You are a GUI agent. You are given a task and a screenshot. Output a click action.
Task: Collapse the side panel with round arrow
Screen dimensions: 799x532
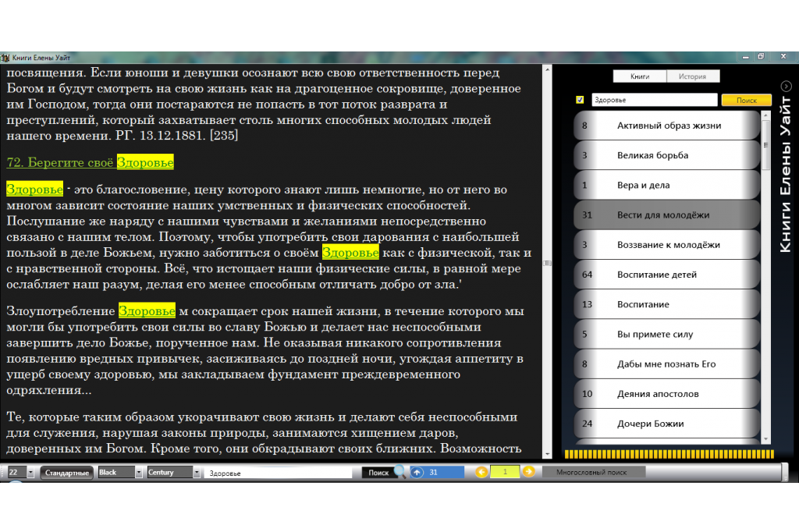pos(787,87)
